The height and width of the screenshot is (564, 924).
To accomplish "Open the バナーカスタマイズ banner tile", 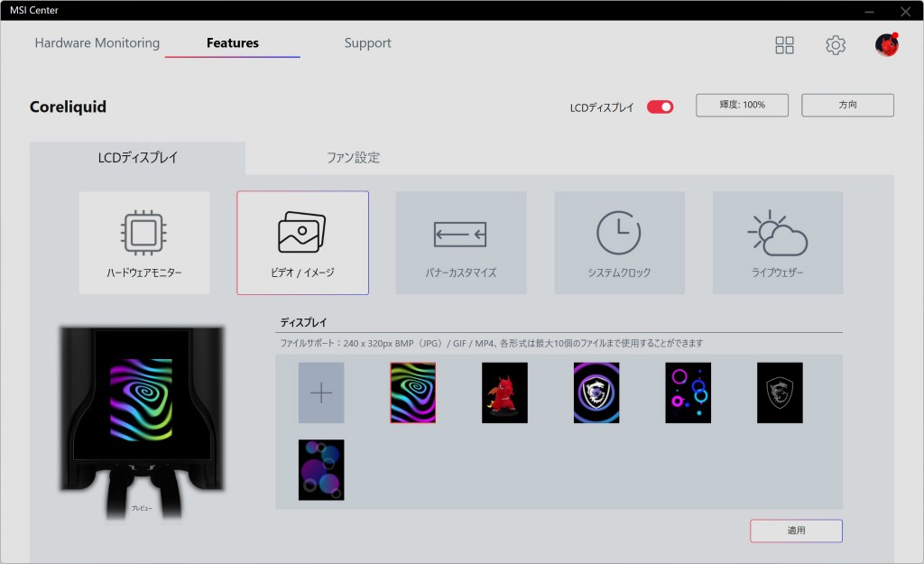I will [460, 243].
